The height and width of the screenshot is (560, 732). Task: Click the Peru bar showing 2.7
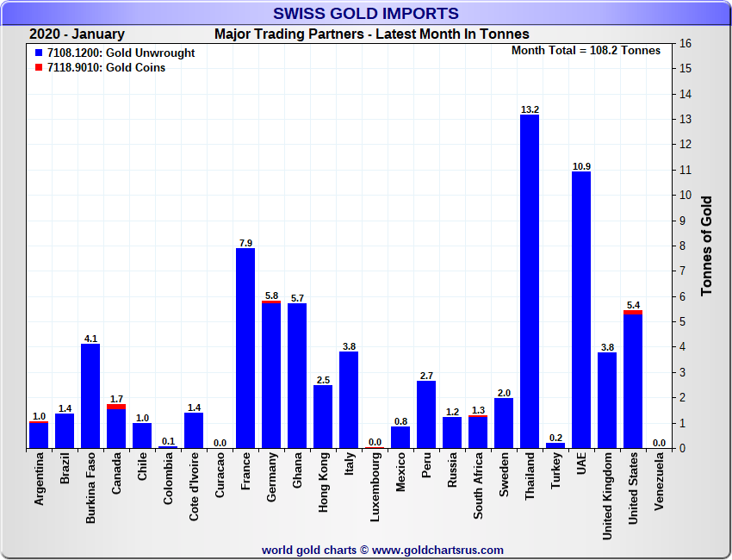426,414
